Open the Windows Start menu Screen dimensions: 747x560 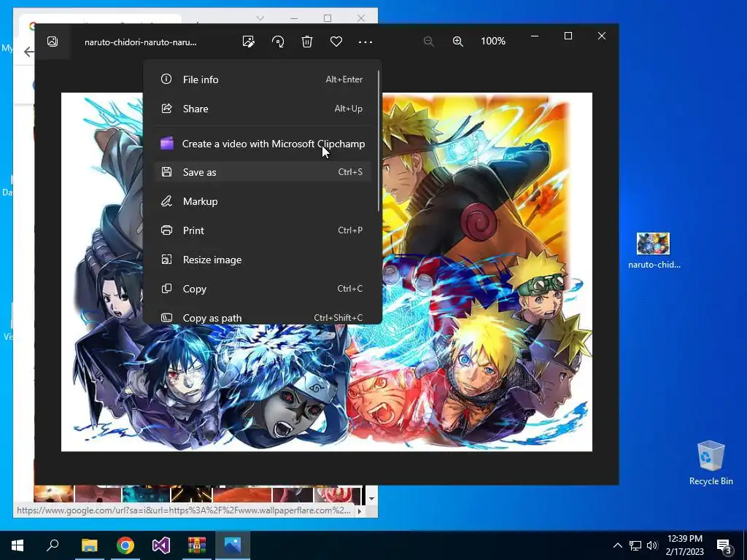(18, 545)
